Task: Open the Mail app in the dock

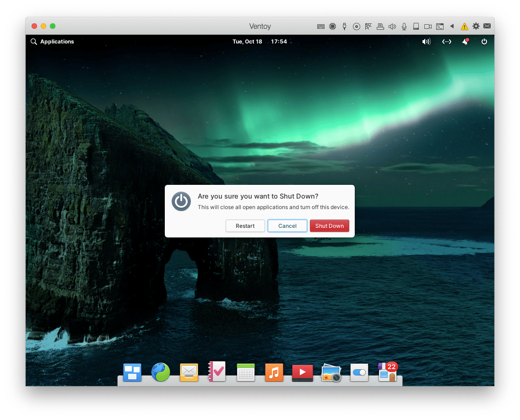Action: click(189, 372)
